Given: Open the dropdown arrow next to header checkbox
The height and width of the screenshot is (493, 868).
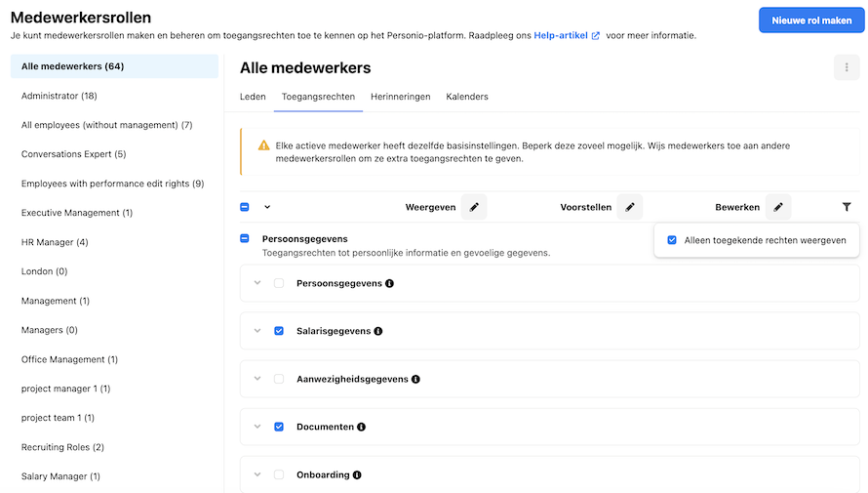Looking at the screenshot, I should (267, 207).
